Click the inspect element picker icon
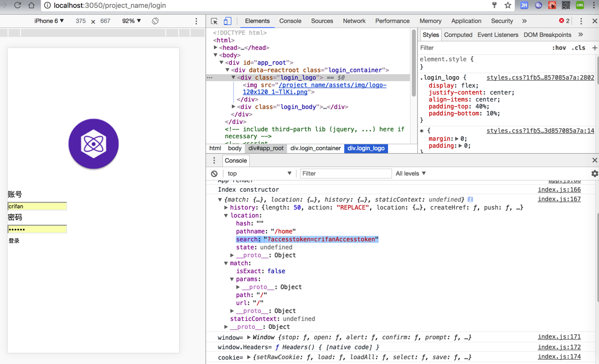Viewport: 599px width, 364px height. [x=214, y=21]
